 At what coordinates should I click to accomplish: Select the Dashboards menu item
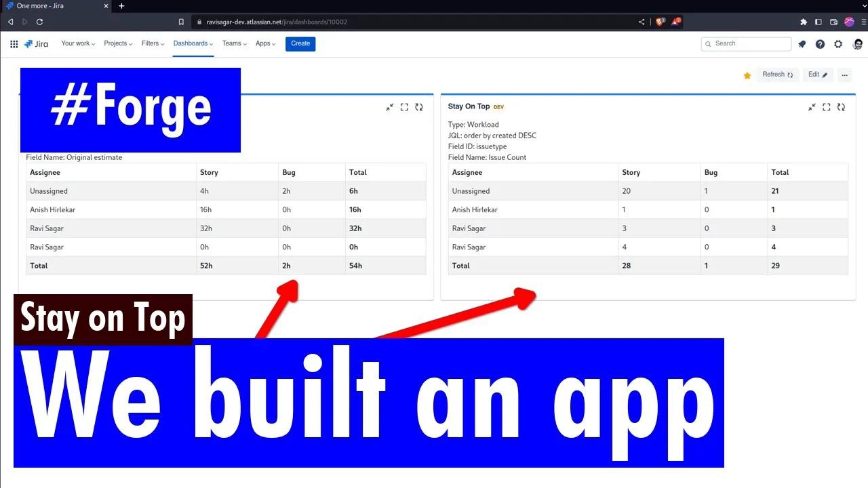[x=192, y=43]
